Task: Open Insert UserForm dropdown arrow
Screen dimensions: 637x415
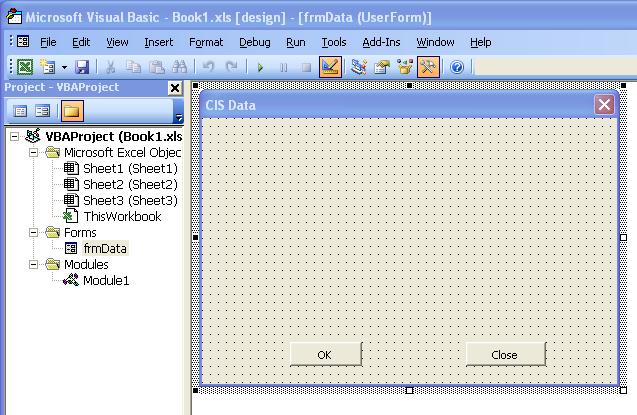Action: click(x=64, y=67)
